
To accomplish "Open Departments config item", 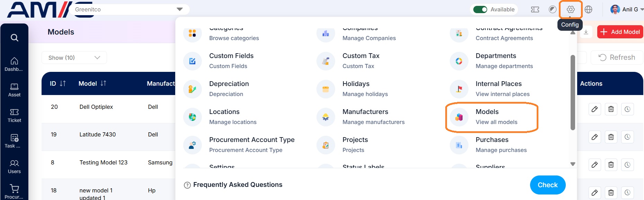I will [x=492, y=61].
